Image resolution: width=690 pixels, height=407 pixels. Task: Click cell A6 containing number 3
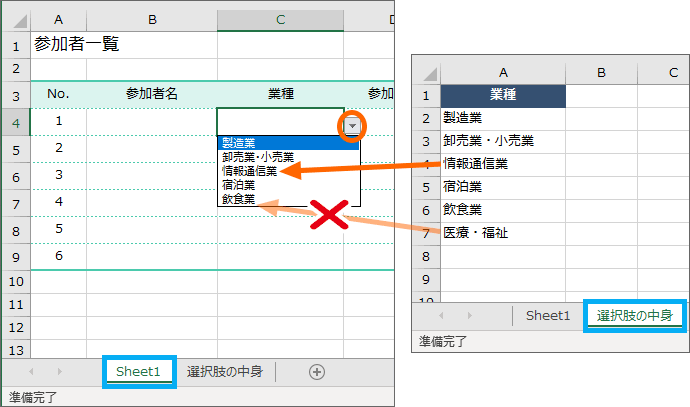pos(59,176)
